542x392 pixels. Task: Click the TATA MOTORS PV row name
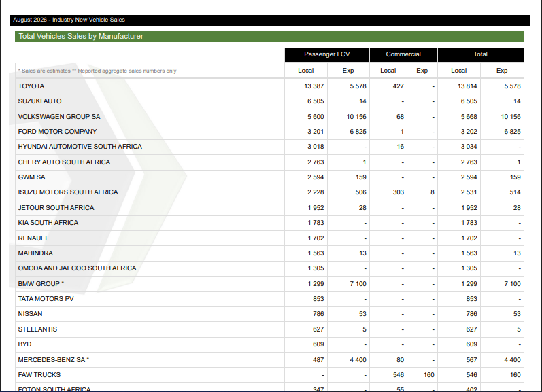tap(46, 299)
